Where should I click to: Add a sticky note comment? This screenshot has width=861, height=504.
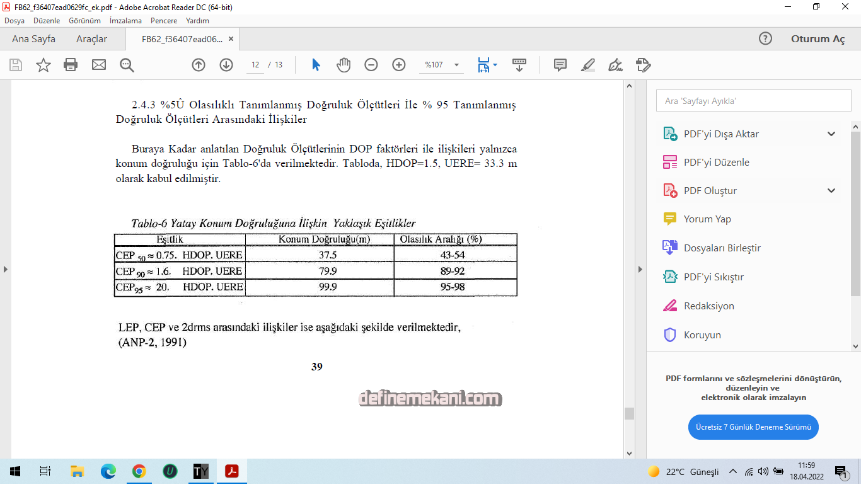tap(560, 65)
